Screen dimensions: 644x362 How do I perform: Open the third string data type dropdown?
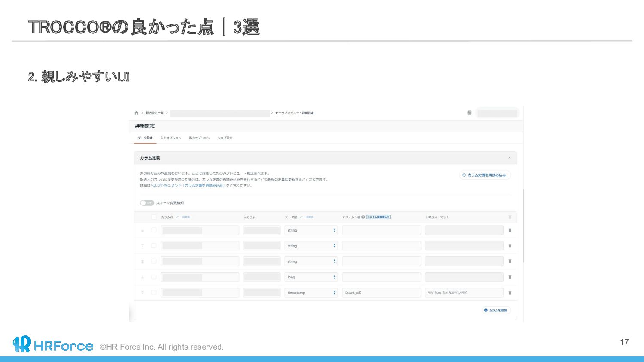click(x=311, y=261)
